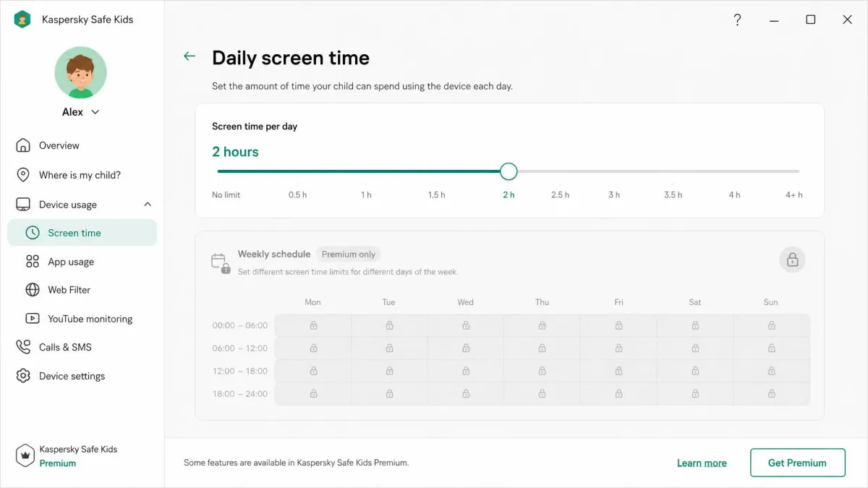Image resolution: width=868 pixels, height=488 pixels.
Task: Set screen time to 1.5 h
Action: [436, 195]
